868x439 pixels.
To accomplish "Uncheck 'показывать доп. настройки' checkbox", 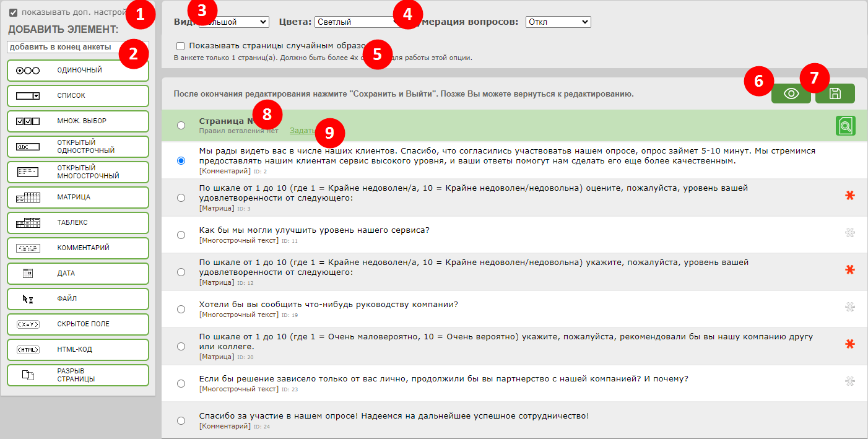I will coord(13,12).
